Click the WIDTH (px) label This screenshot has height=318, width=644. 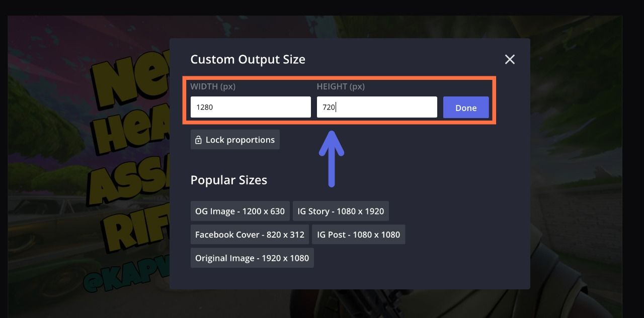[x=213, y=86]
